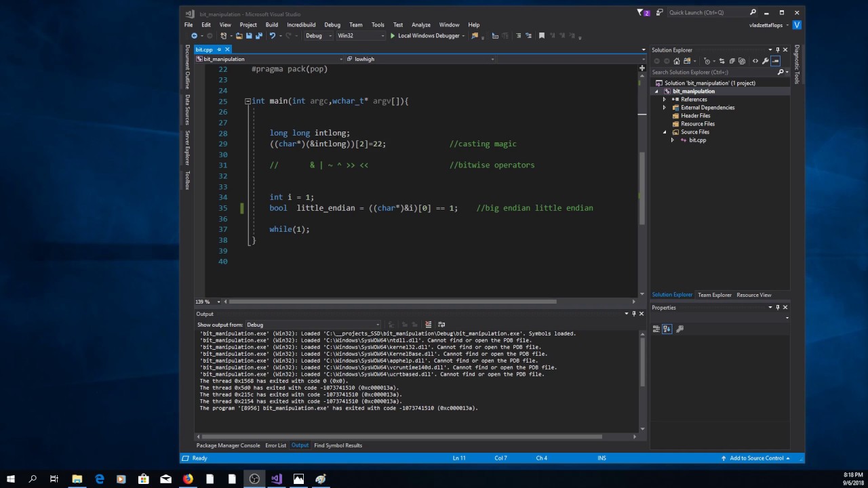Open Show output from Debug dropdown

click(313, 325)
